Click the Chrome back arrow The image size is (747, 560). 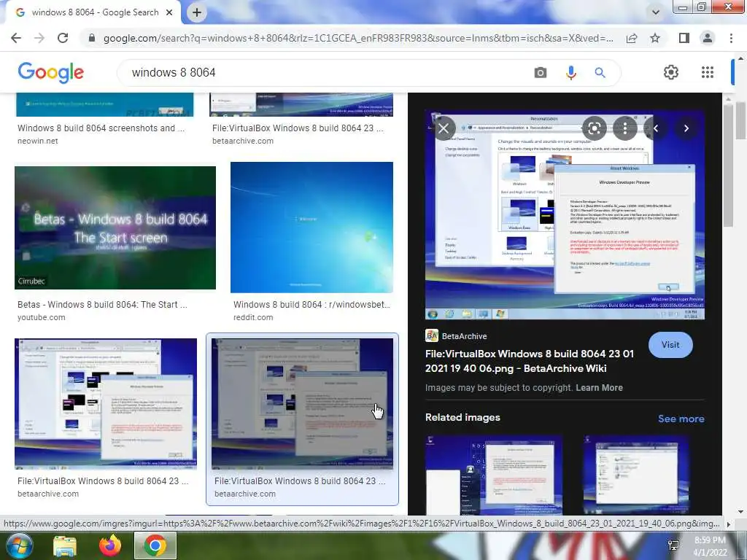click(16, 38)
